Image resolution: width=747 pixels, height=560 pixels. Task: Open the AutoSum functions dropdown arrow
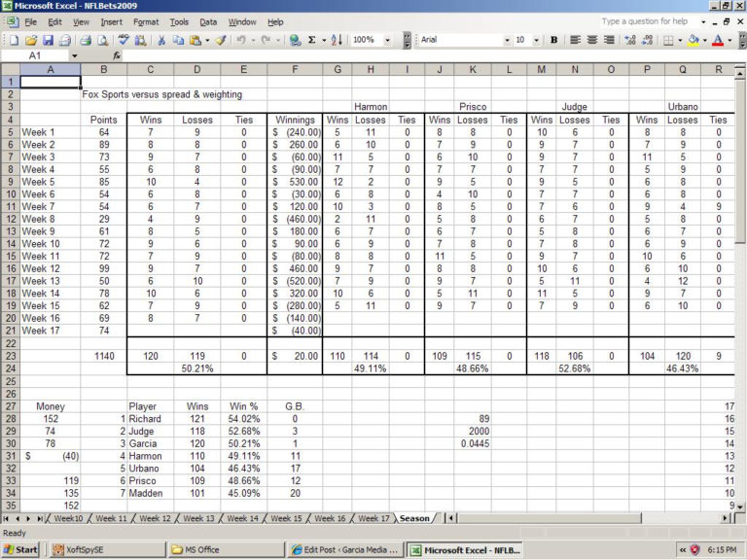(324, 41)
